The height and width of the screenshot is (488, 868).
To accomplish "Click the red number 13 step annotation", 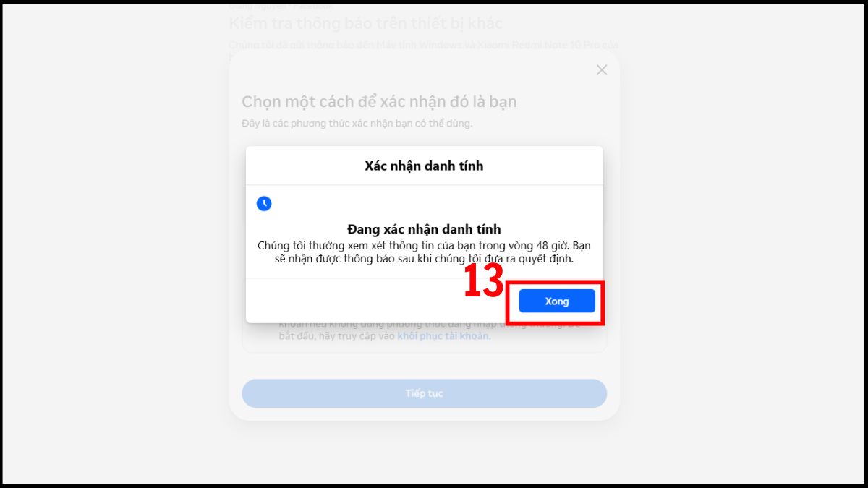I will click(x=483, y=281).
